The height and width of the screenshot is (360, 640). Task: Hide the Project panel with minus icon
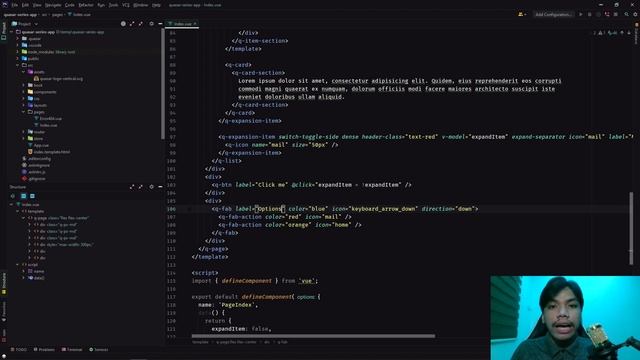coord(160,24)
